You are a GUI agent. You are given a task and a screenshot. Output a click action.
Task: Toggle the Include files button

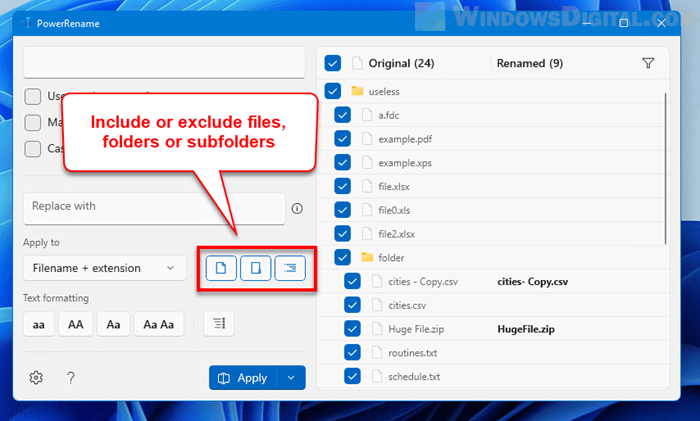(x=221, y=268)
